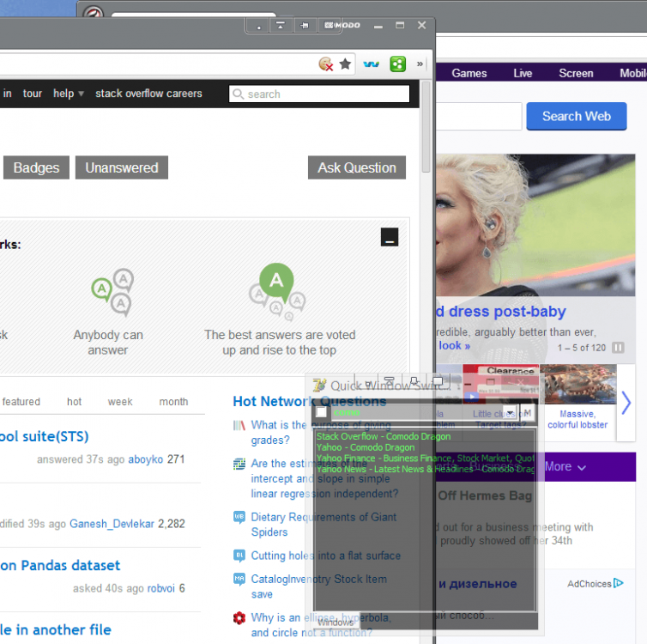Viewport: 647px width, 644px height.
Task: Click site icon beside 'What is the purpose' question
Action: coord(239,425)
